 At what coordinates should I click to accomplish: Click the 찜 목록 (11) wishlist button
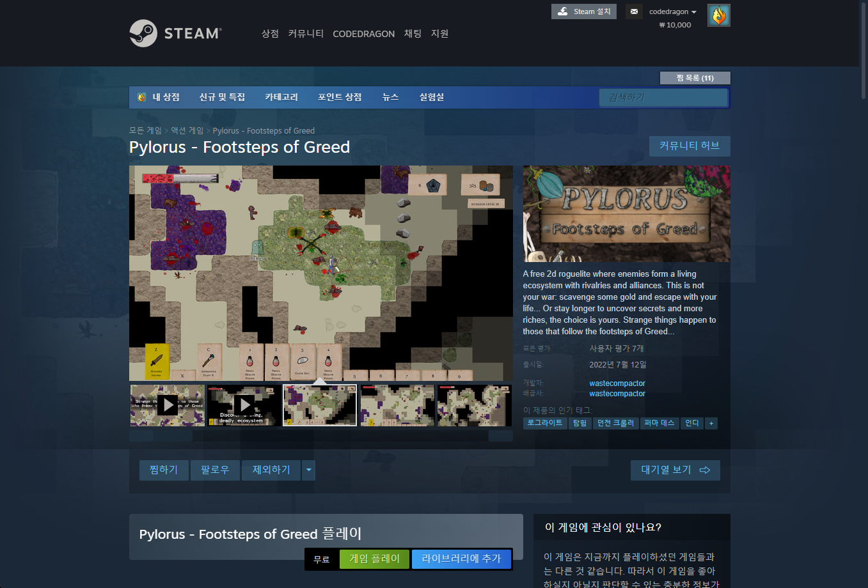coord(695,78)
